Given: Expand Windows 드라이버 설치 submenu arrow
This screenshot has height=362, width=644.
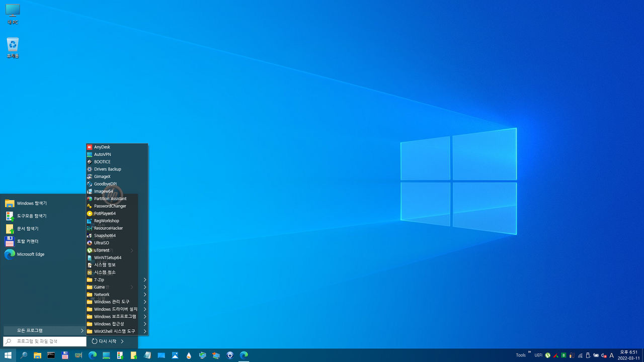Looking at the screenshot, I should 145,309.
